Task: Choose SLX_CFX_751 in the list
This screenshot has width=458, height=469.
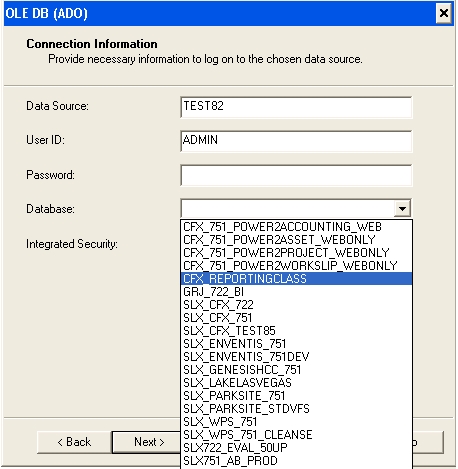Action: point(296,318)
